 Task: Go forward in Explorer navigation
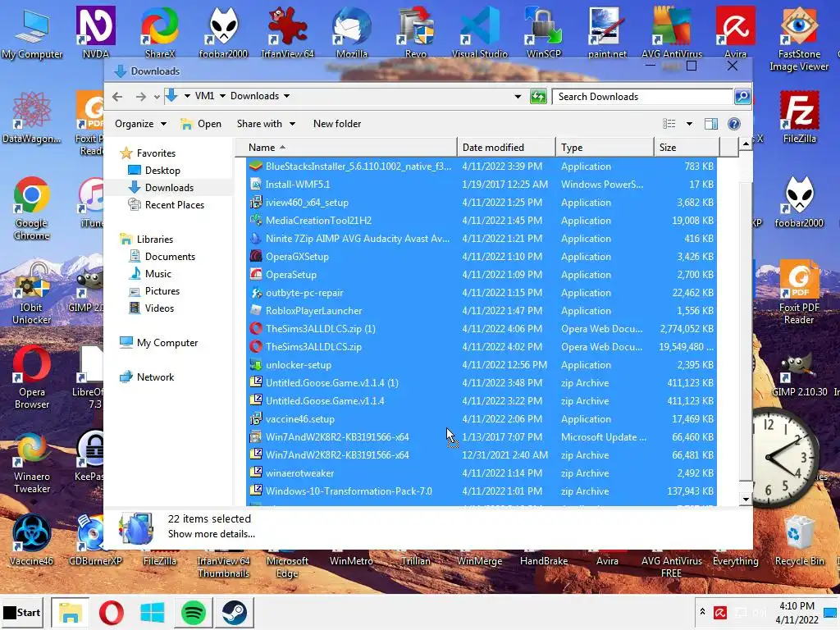(141, 97)
